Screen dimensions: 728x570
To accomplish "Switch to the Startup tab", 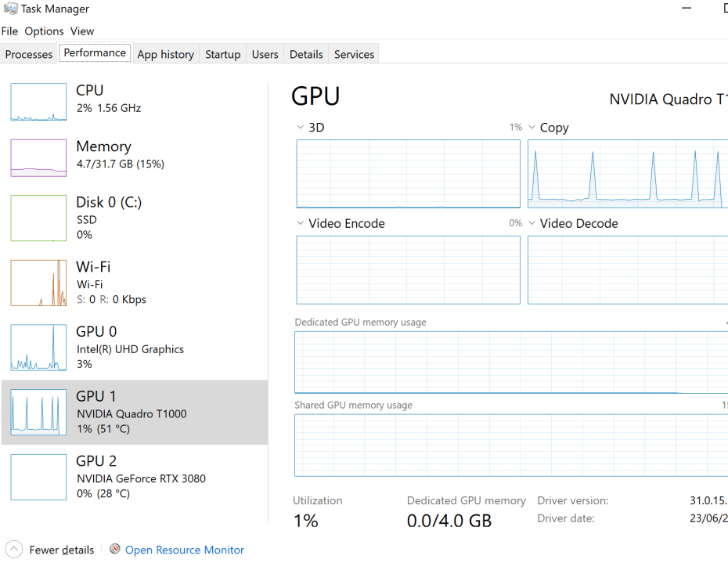I will coord(223,54).
